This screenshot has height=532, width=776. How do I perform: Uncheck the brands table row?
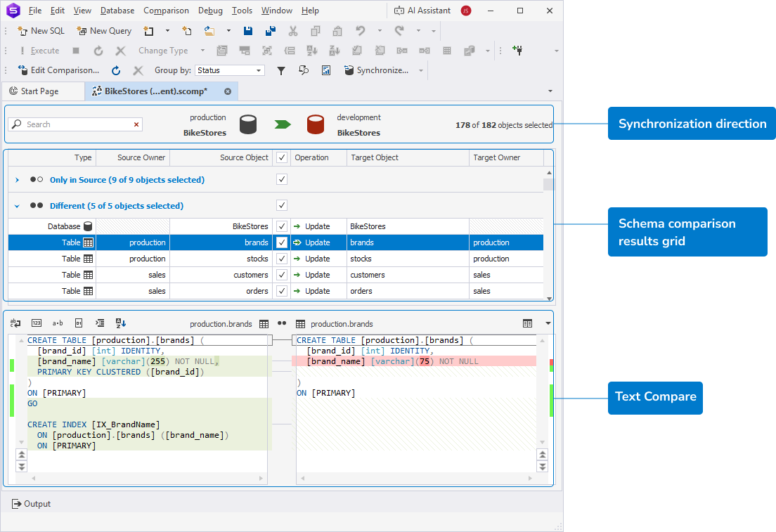click(280, 242)
